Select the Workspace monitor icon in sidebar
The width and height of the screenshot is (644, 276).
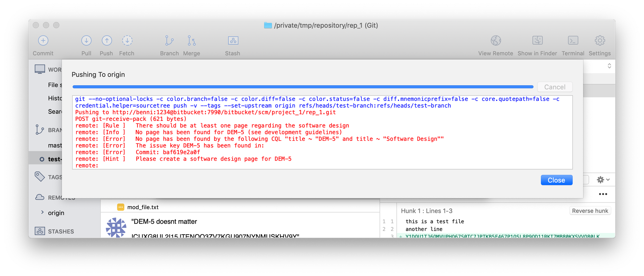40,69
